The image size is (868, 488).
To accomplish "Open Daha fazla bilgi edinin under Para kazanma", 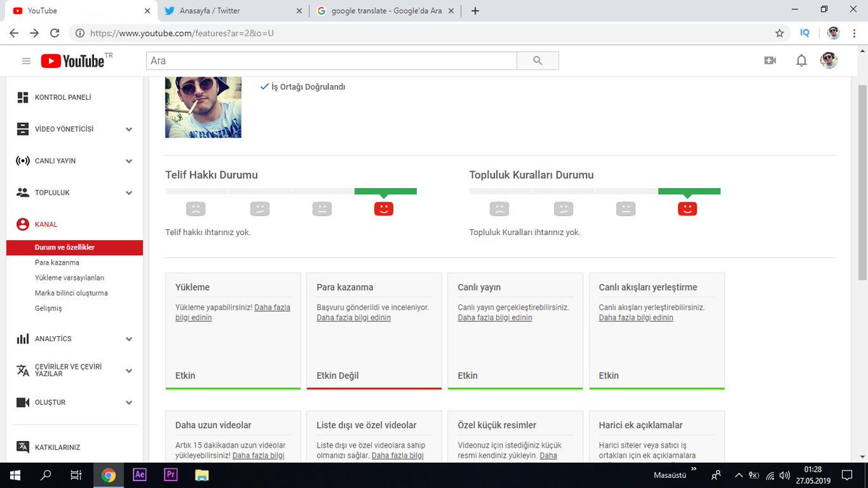I will click(354, 317).
